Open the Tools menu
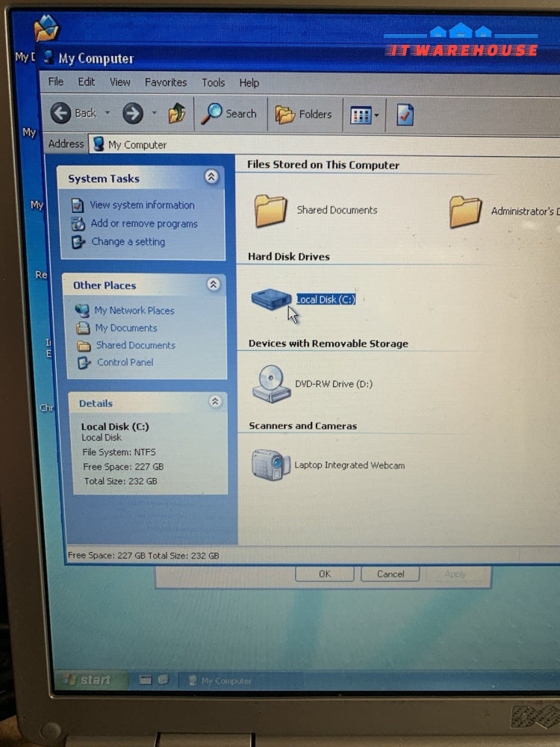This screenshot has height=747, width=560. 213,82
